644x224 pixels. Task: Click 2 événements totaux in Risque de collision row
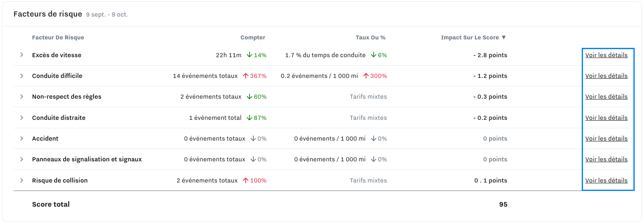point(207,180)
